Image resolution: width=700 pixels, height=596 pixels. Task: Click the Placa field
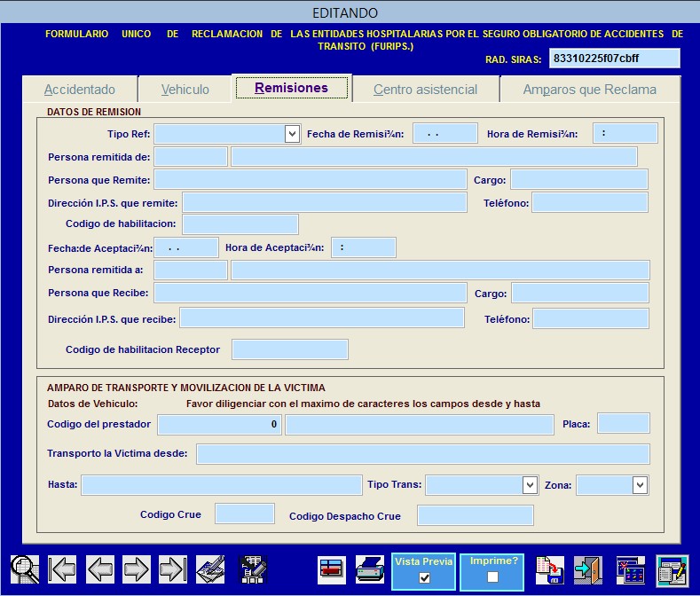coord(623,423)
